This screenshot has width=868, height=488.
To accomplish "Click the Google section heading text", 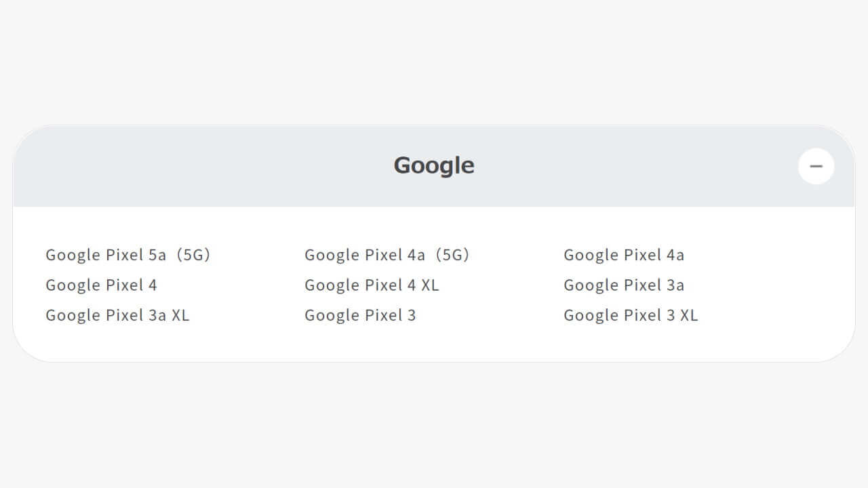I will [x=433, y=165].
